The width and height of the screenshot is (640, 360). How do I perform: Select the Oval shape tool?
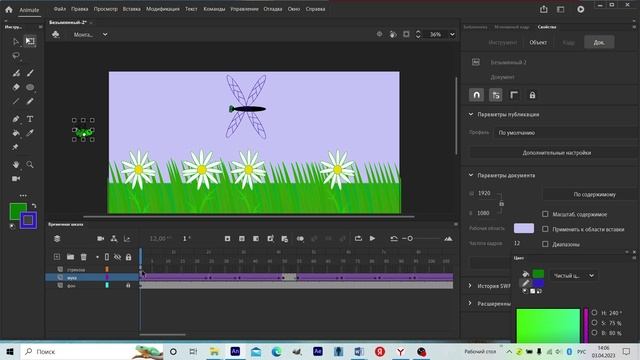(x=30, y=87)
